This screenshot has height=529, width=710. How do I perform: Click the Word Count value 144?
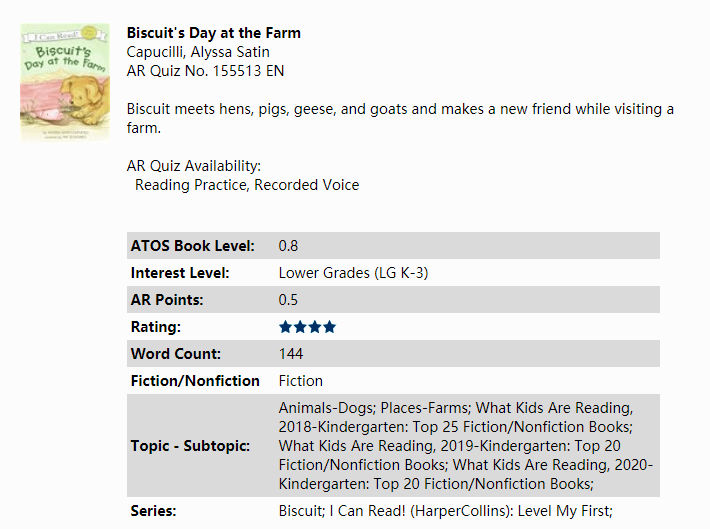291,354
